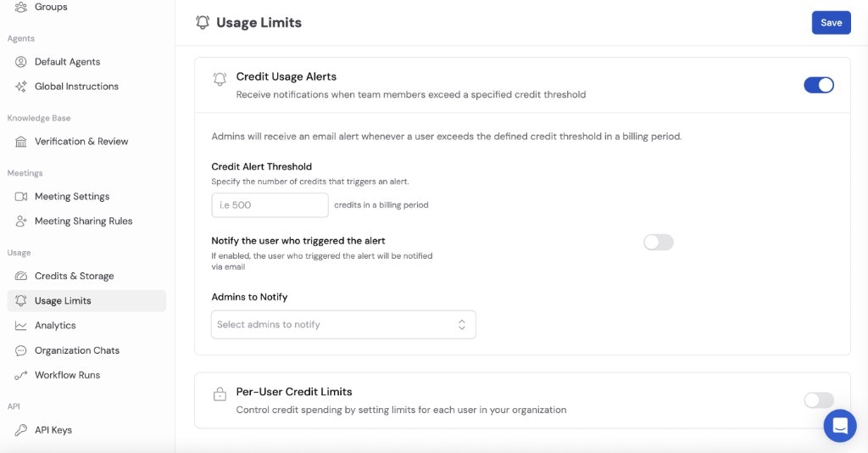Click 'credits in a billing period' text
The image size is (868, 453).
[x=381, y=205]
